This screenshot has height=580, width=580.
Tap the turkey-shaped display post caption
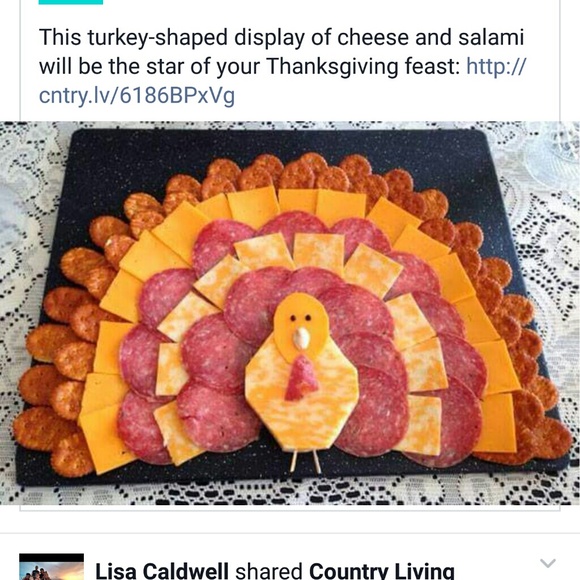pos(282,66)
